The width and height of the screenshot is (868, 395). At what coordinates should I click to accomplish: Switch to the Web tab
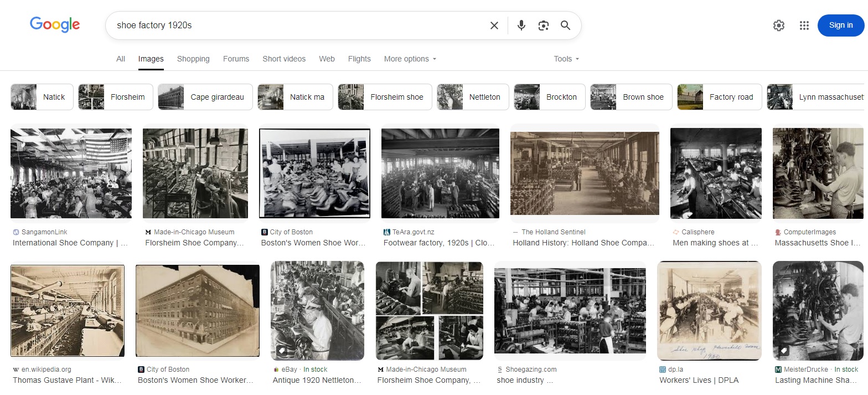pyautogui.click(x=327, y=59)
